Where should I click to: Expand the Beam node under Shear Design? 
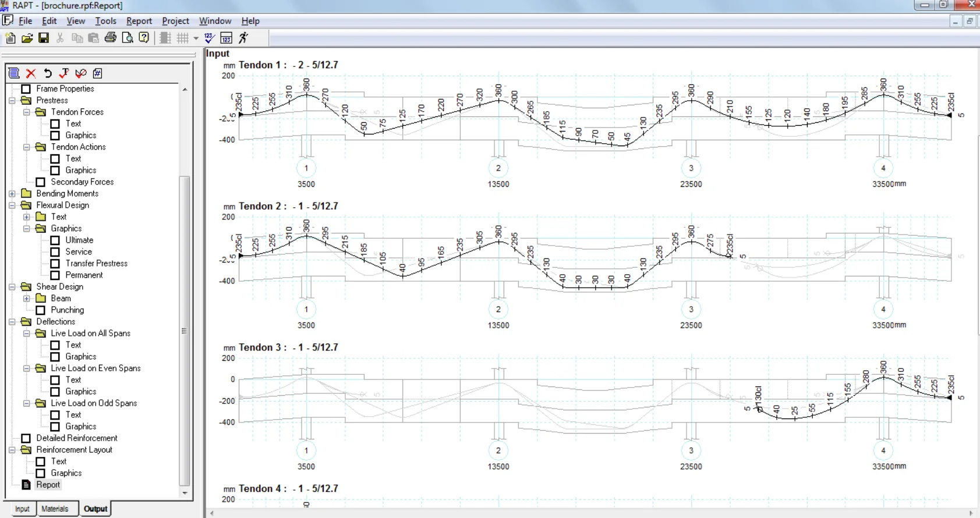(x=27, y=299)
